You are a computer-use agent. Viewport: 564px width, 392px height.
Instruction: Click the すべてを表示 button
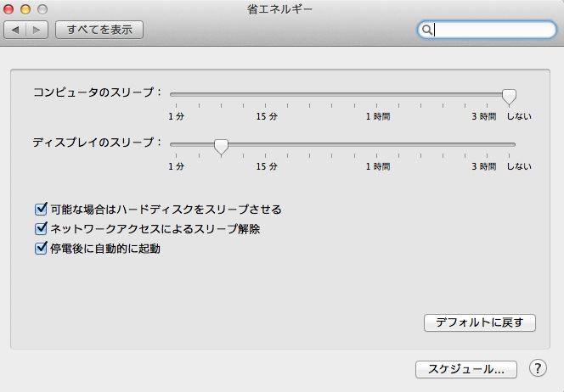99,30
